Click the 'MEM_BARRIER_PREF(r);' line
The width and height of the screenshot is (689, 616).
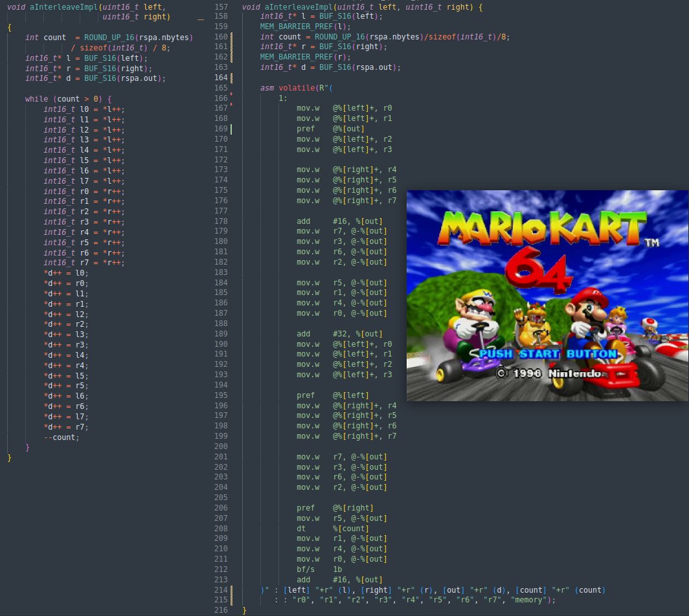(306, 57)
